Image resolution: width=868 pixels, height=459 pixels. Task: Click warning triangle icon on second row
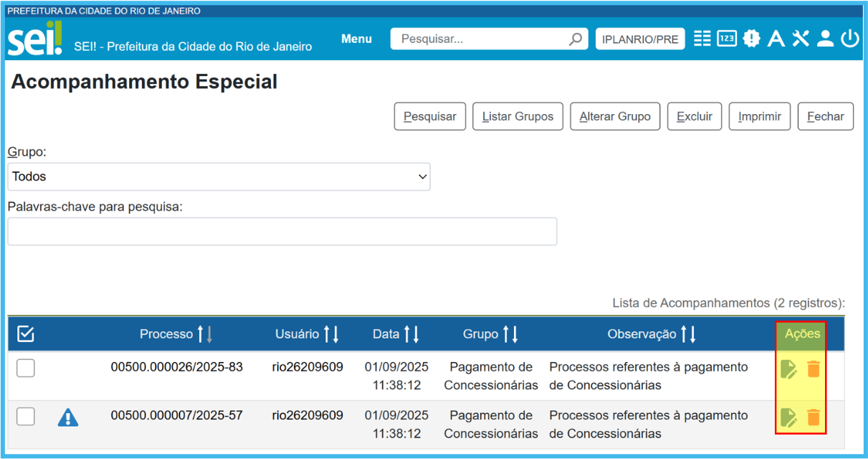point(68,417)
